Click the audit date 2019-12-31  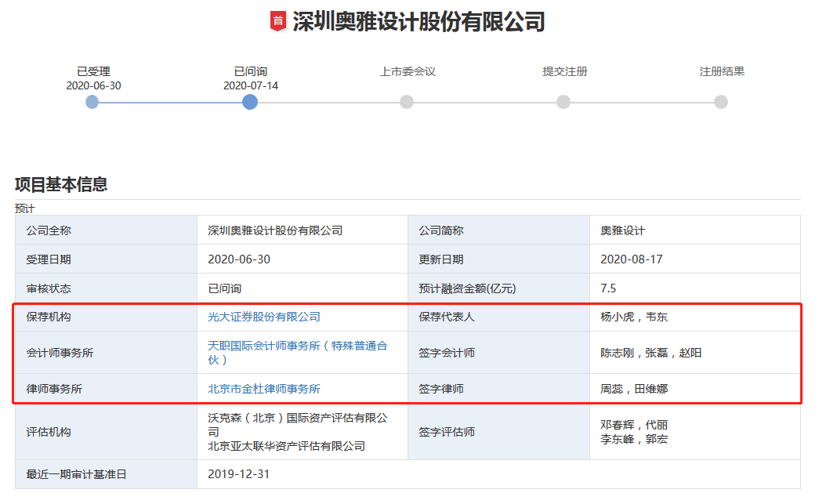(x=239, y=474)
